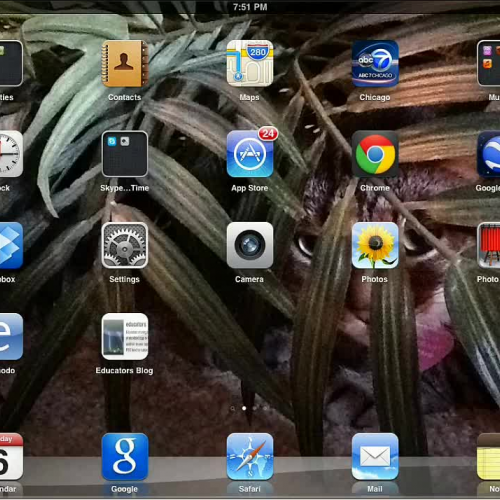Open the Settings app
This screenshot has width=500, height=500.
coord(125,245)
